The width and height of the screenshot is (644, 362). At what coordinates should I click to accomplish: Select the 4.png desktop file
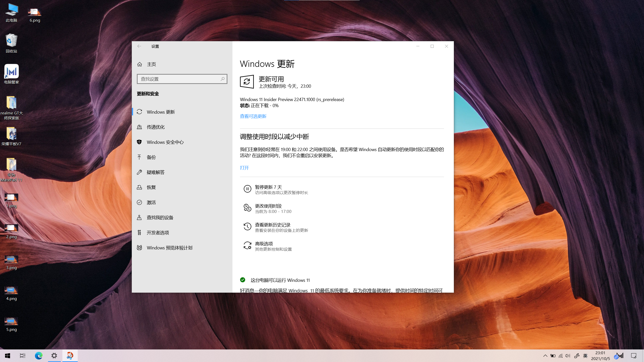12,293
